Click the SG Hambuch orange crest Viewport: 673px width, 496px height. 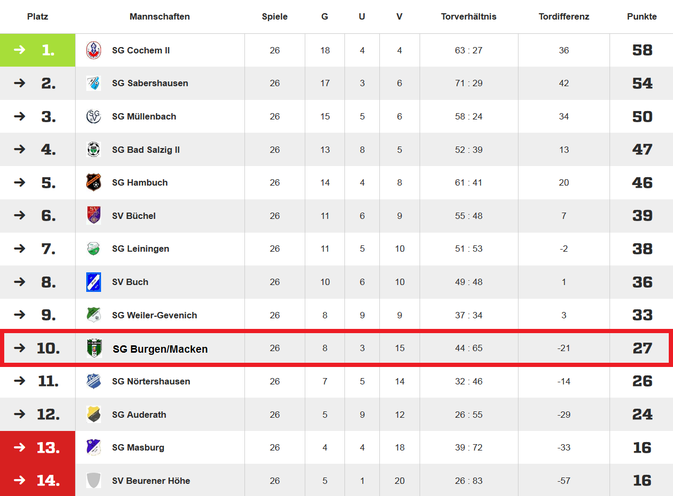click(x=94, y=182)
